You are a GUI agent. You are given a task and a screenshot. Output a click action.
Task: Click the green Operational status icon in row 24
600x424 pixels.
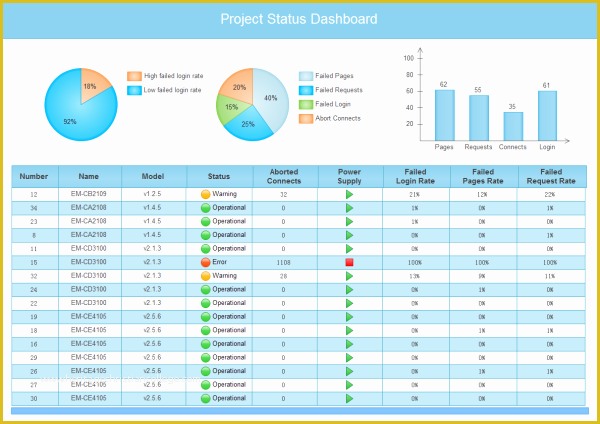click(x=205, y=290)
